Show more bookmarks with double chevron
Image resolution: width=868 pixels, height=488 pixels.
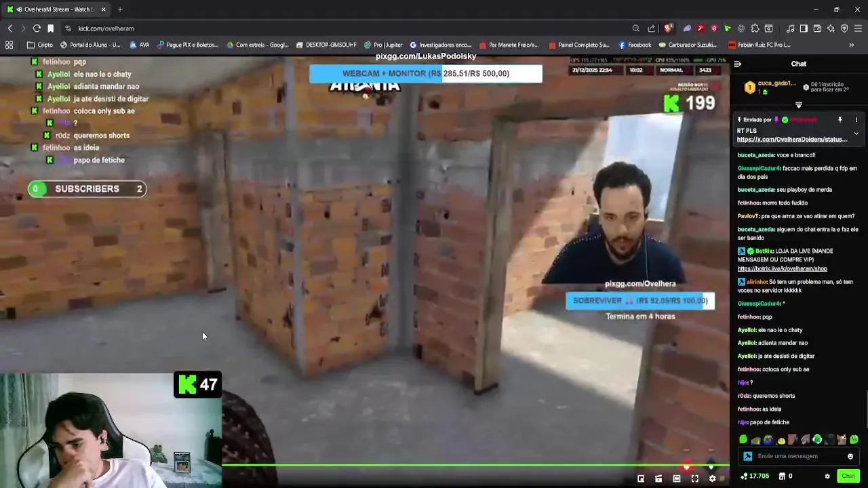coord(851,45)
